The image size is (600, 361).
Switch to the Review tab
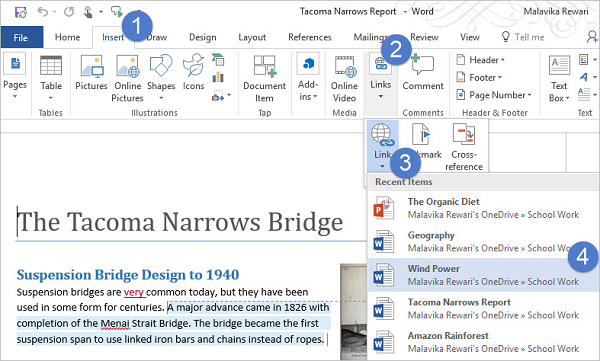(x=424, y=37)
